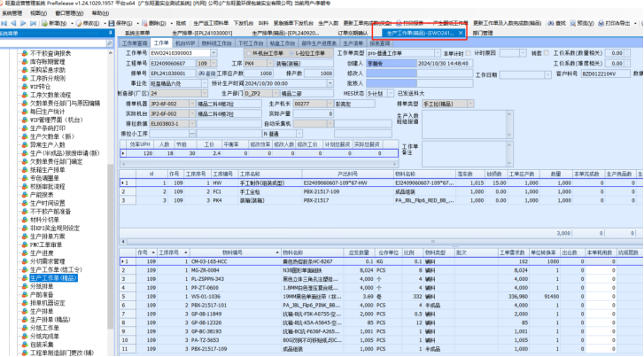Toggle the 转数 checkbox
This screenshot has width=644, height=357.
[x=547, y=53]
